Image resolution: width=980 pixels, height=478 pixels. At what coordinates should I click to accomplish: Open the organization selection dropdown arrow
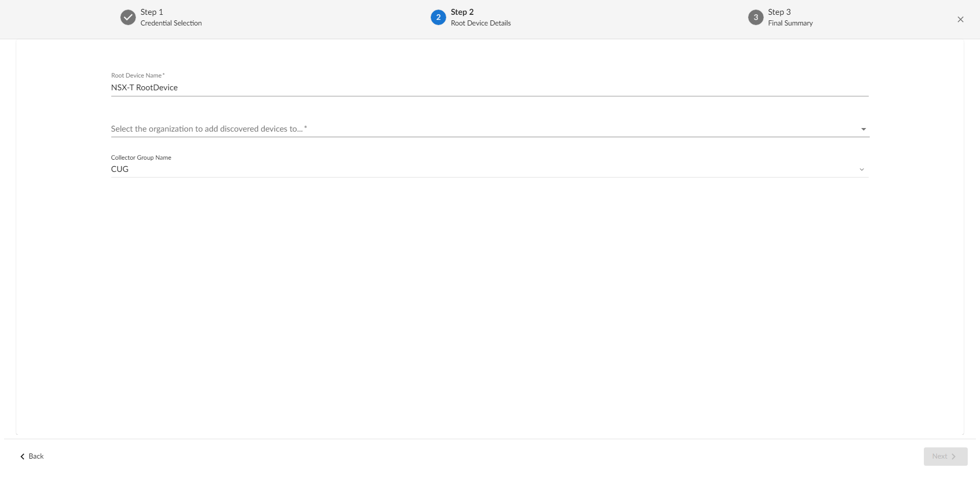(x=863, y=129)
